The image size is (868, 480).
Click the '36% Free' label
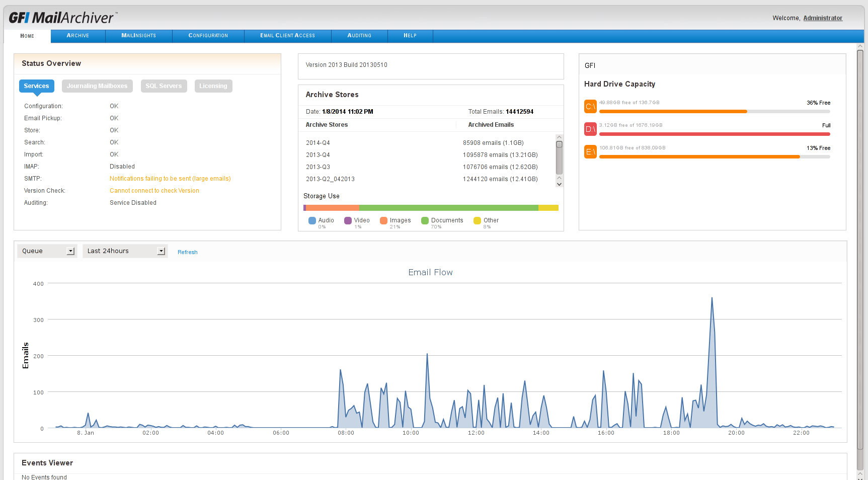click(819, 103)
